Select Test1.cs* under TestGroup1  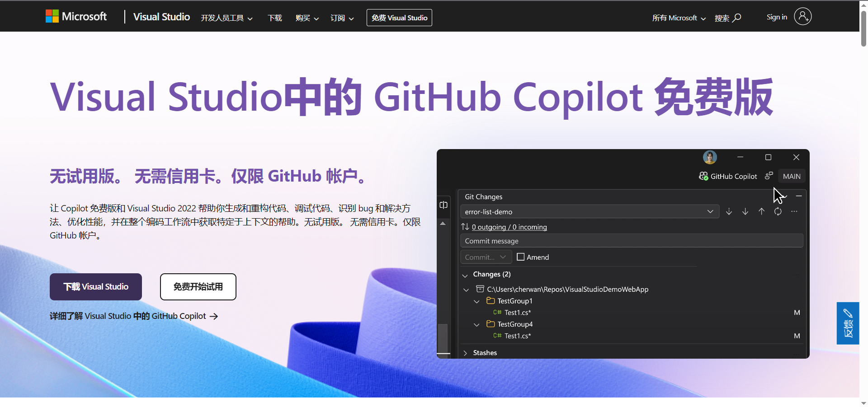518,313
